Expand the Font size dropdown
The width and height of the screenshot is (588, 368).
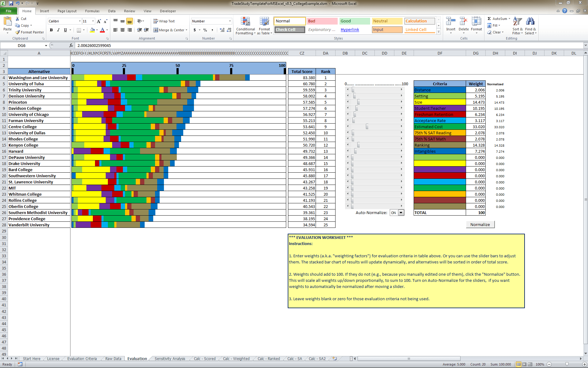coord(93,21)
